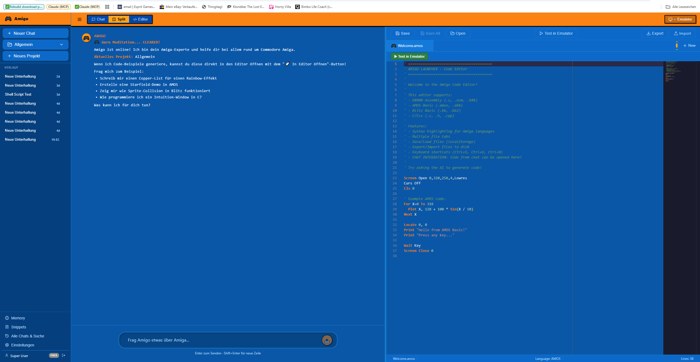Click the 'Screen Close 0' code line
The height and width of the screenshot is (362, 700).
coord(418,251)
